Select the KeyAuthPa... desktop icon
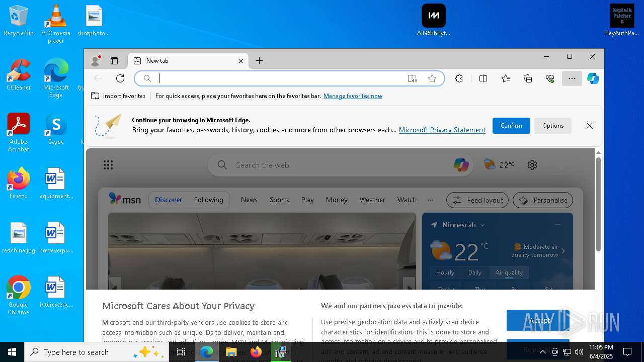 [x=622, y=20]
